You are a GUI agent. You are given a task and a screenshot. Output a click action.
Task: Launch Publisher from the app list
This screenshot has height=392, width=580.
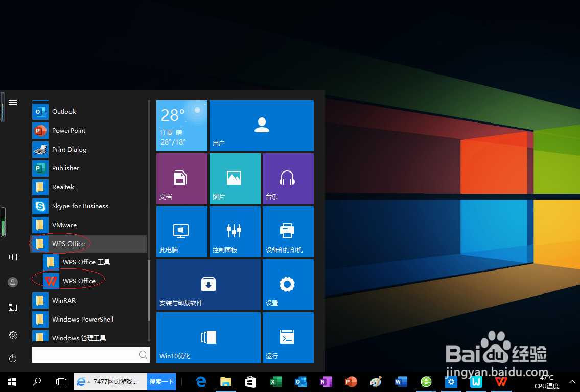(89, 168)
